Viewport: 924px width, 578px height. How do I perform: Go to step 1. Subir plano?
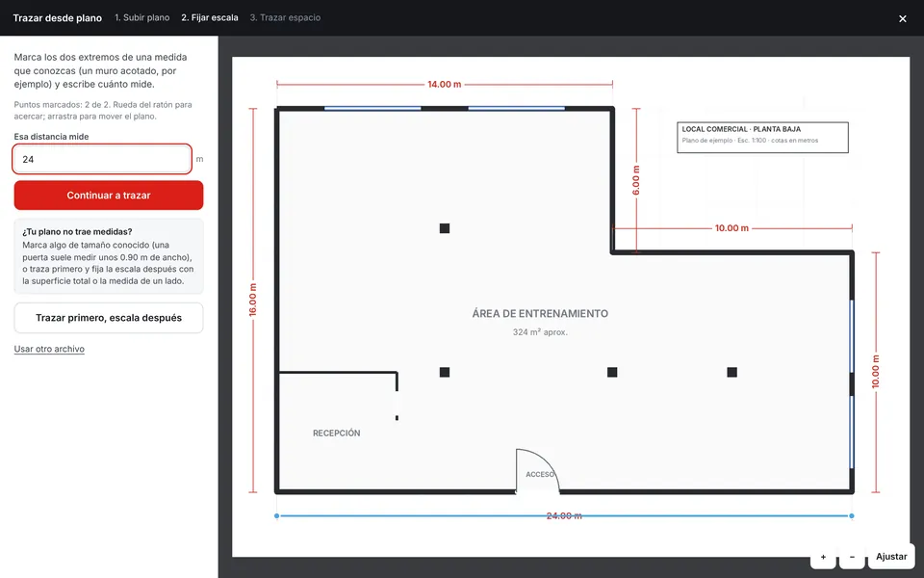coord(142,17)
